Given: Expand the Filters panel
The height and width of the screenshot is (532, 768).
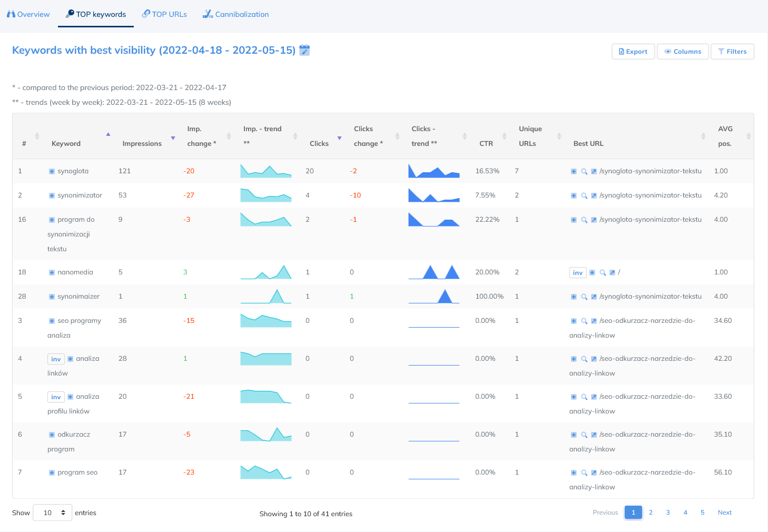Looking at the screenshot, I should [732, 52].
